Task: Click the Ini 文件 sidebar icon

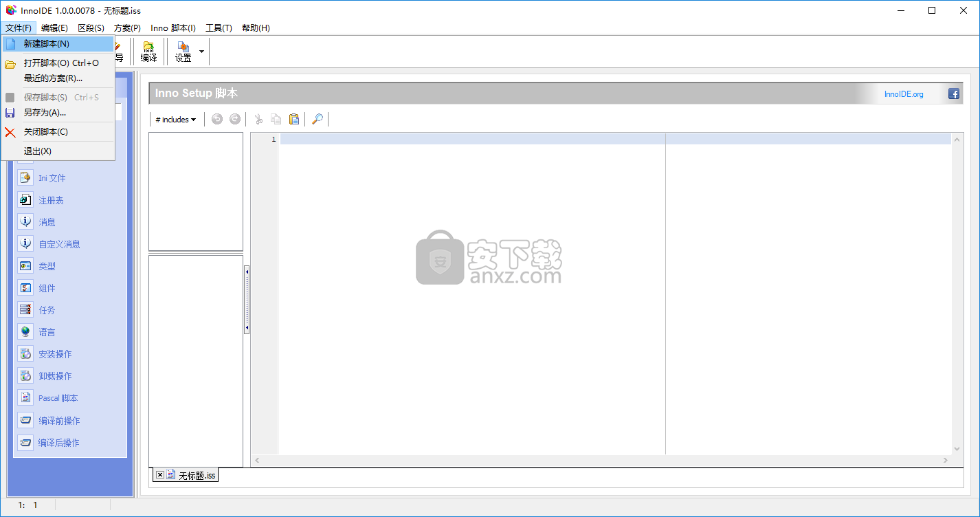Action: tap(25, 177)
